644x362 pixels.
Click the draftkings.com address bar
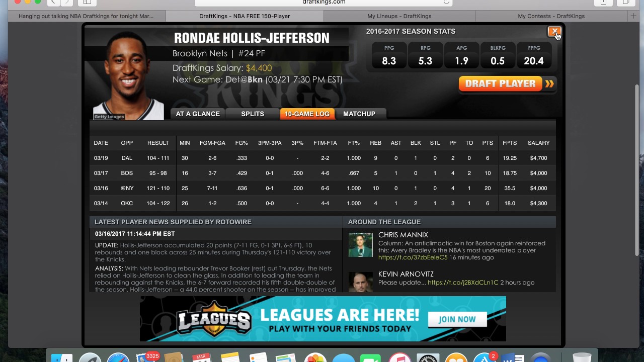[x=324, y=2]
